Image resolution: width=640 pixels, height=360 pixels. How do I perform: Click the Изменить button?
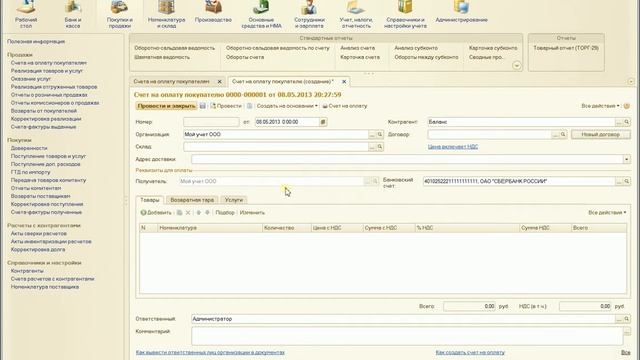point(252,213)
